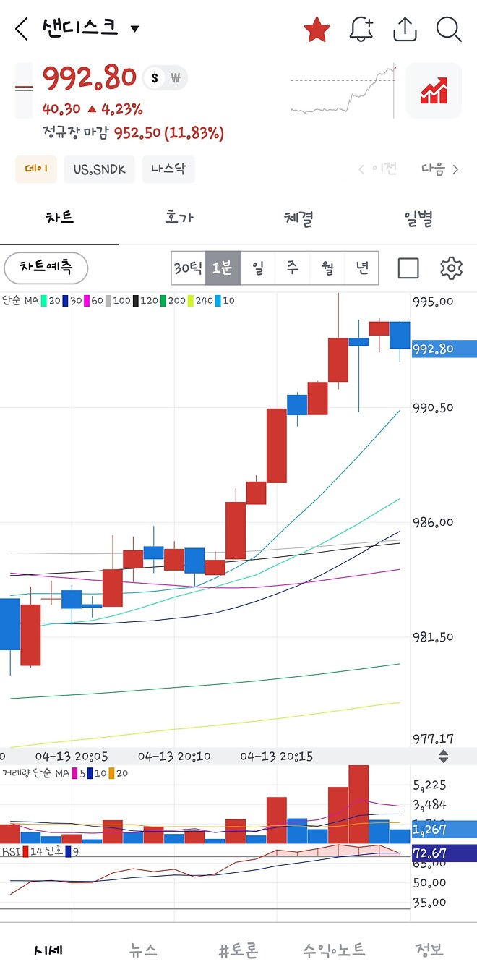Click the MA 200 green color swatch

click(x=163, y=300)
